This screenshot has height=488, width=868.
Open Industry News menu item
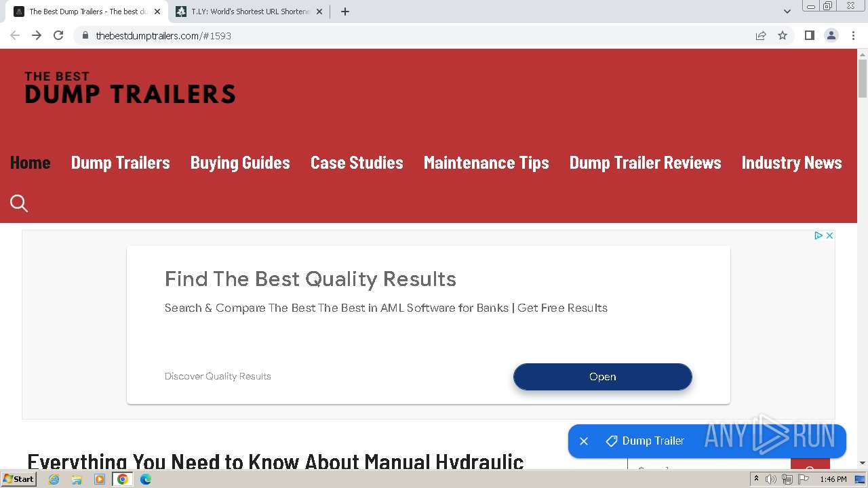coord(791,163)
